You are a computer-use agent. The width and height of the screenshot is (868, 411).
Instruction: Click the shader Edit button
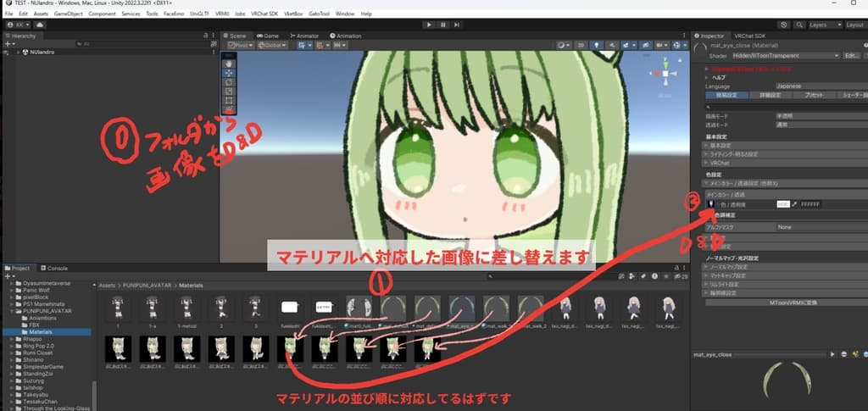(850, 55)
